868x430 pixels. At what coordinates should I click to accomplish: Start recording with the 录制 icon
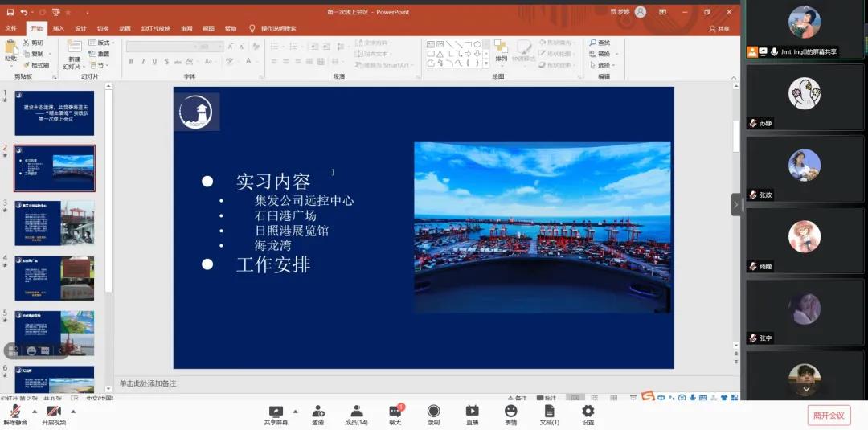click(x=433, y=412)
